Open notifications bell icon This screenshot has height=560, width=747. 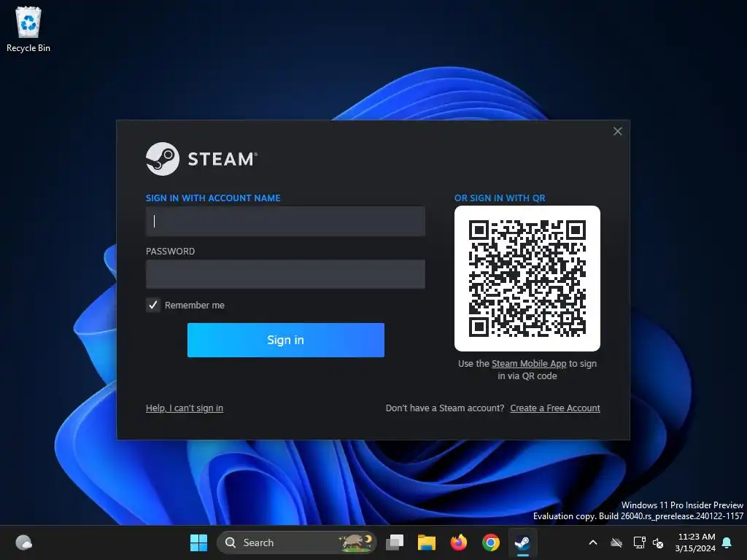tap(727, 542)
